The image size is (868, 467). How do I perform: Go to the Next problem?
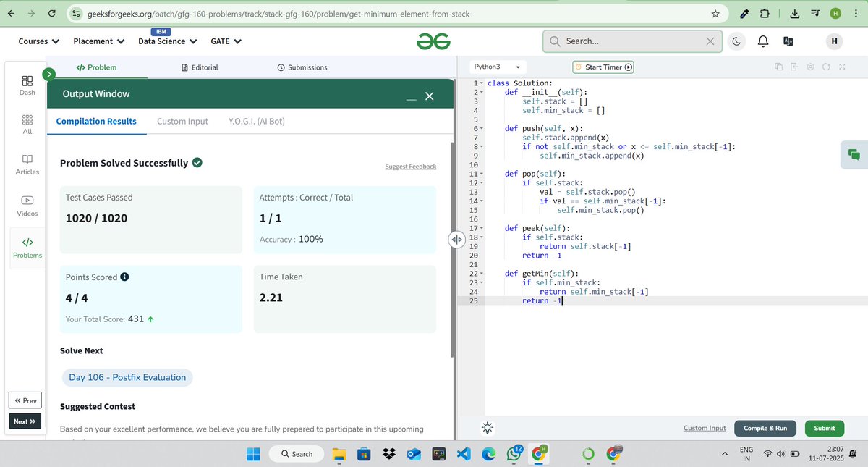25,421
